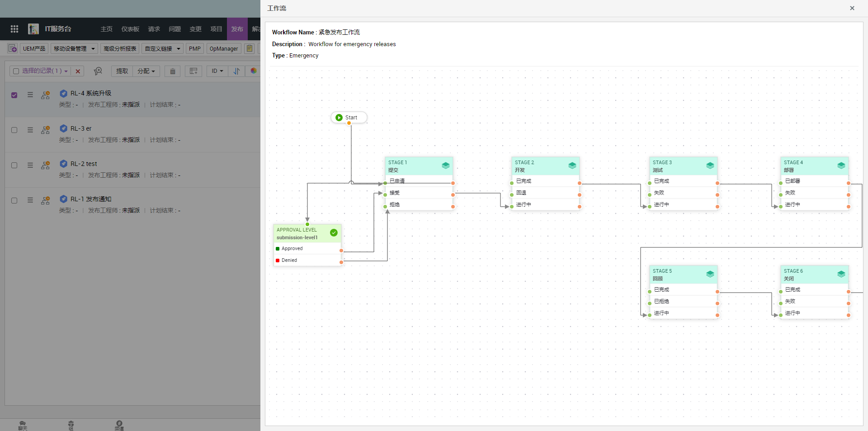Check the RL-2 test checkbox
The image size is (868, 431).
click(14, 166)
